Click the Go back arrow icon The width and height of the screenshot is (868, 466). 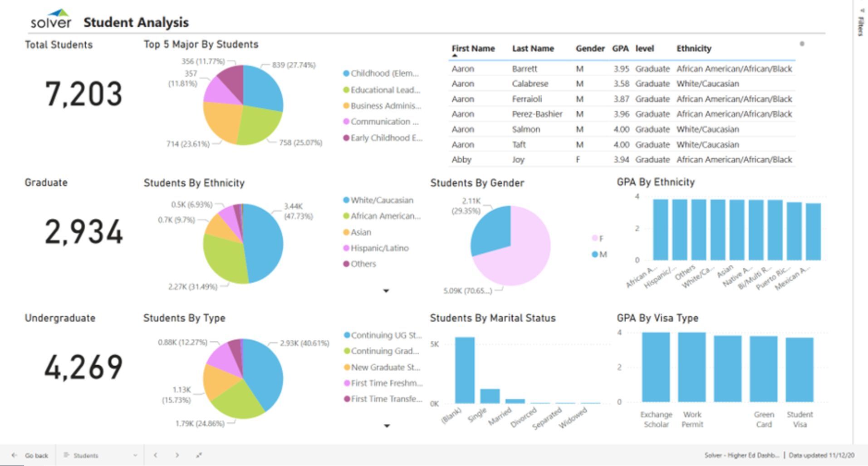coord(15,455)
